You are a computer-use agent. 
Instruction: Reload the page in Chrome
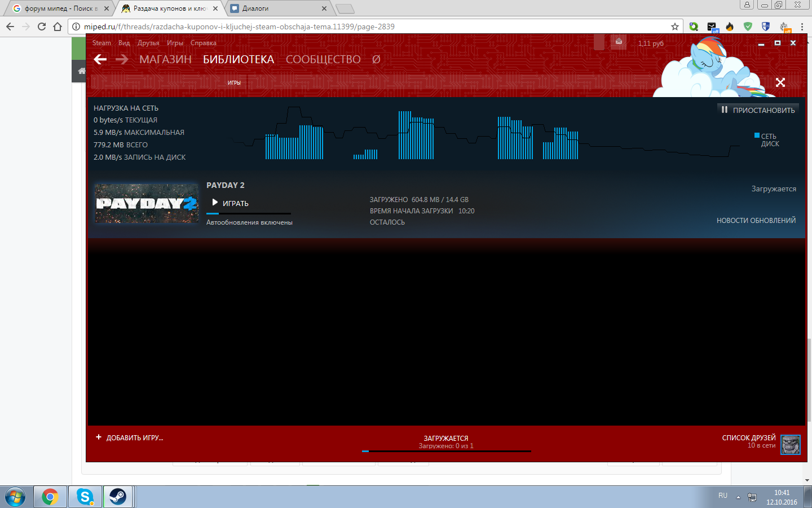(x=42, y=27)
